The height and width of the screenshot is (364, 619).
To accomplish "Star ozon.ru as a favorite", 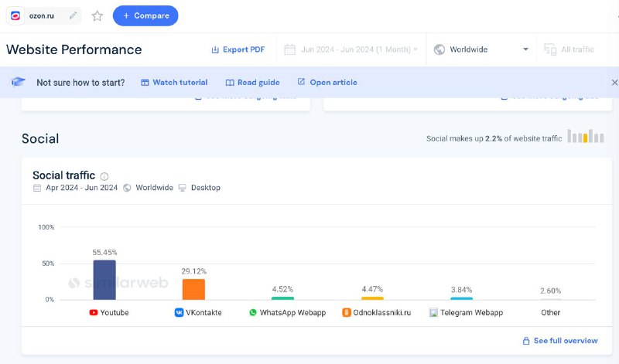I will [97, 15].
